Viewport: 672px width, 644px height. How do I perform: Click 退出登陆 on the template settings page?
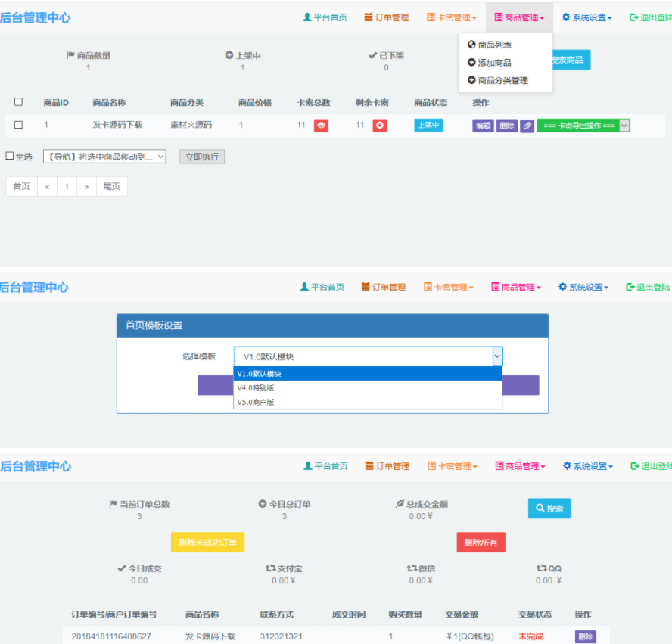tap(648, 287)
